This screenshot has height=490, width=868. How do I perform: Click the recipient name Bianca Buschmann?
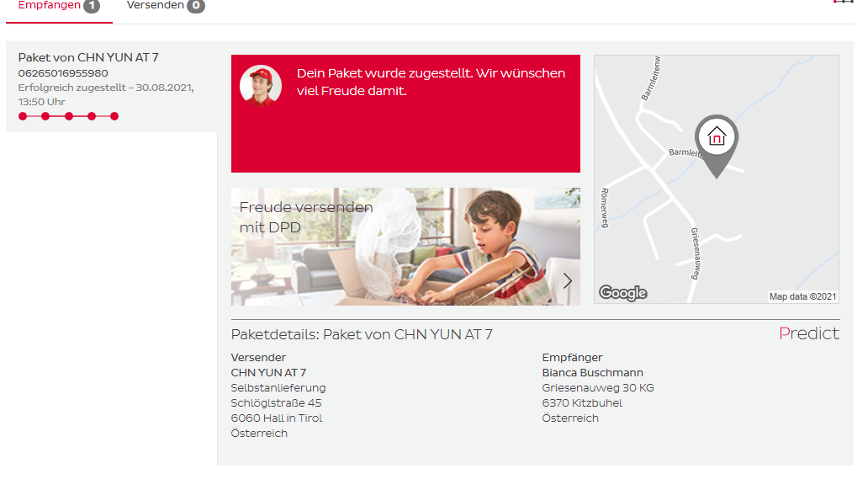pos(592,372)
